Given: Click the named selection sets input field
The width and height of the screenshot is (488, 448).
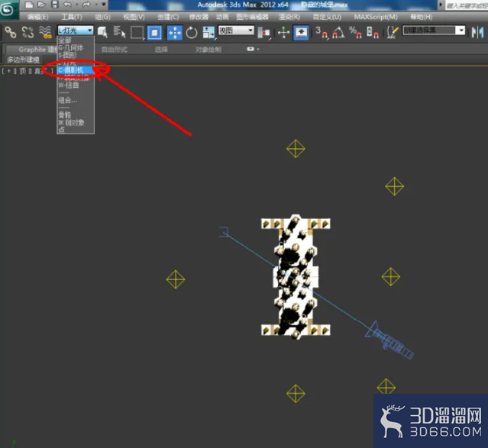Looking at the screenshot, I should click(429, 31).
